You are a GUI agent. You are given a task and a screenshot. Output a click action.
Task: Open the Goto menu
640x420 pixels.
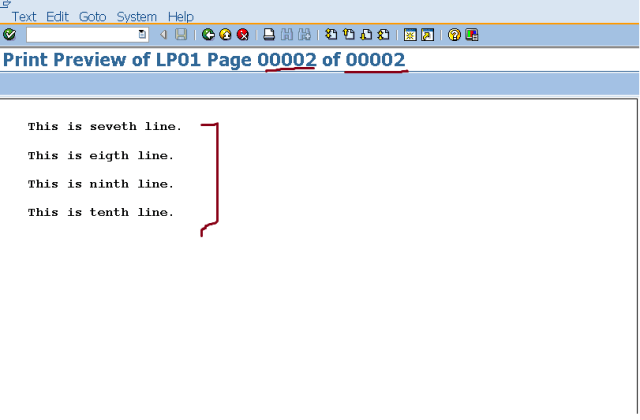tap(92, 17)
